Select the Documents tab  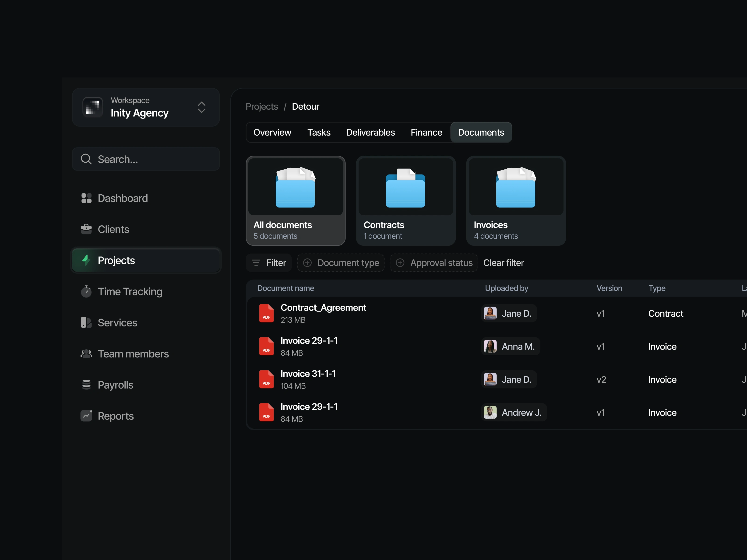pos(481,132)
